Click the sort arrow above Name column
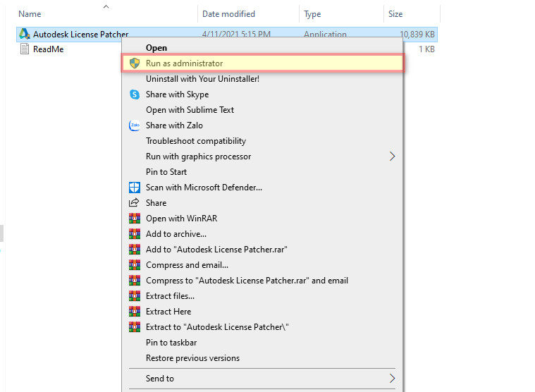Image resolution: width=535 pixels, height=392 pixels. pyautogui.click(x=106, y=6)
